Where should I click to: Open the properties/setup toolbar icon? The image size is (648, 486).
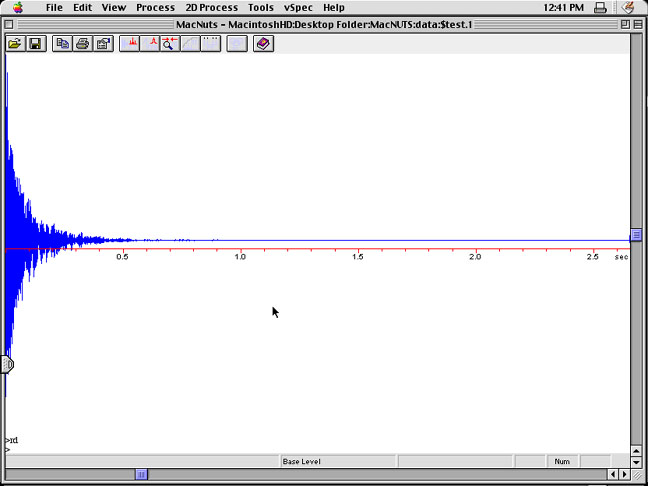pyautogui.click(x=103, y=44)
